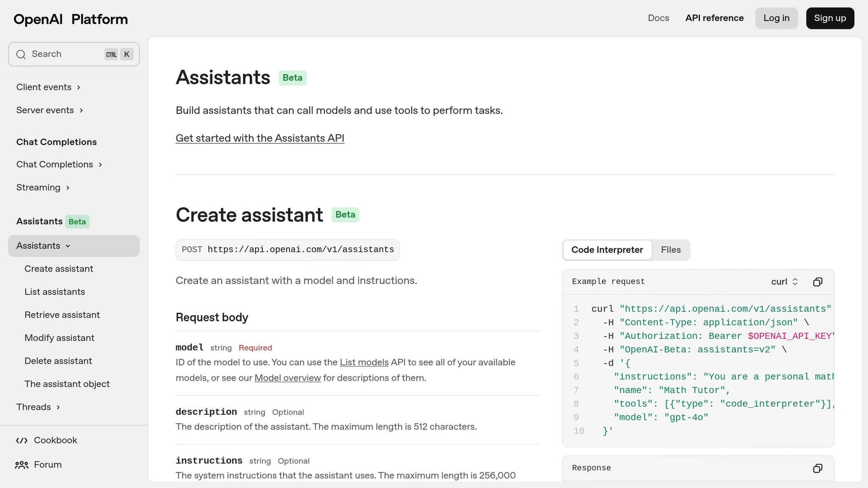The image size is (868, 488).
Task: Click the "model": "gpt-4o" code line
Action: pyautogui.click(x=661, y=418)
